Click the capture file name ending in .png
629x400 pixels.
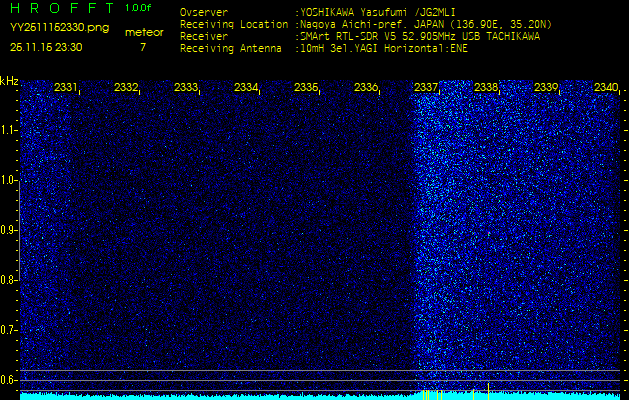pos(59,28)
